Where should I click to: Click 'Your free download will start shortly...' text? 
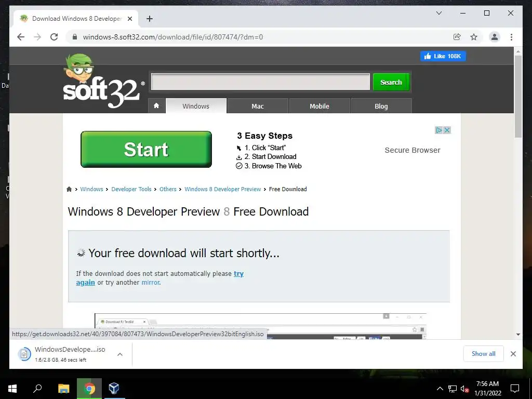pos(184,253)
